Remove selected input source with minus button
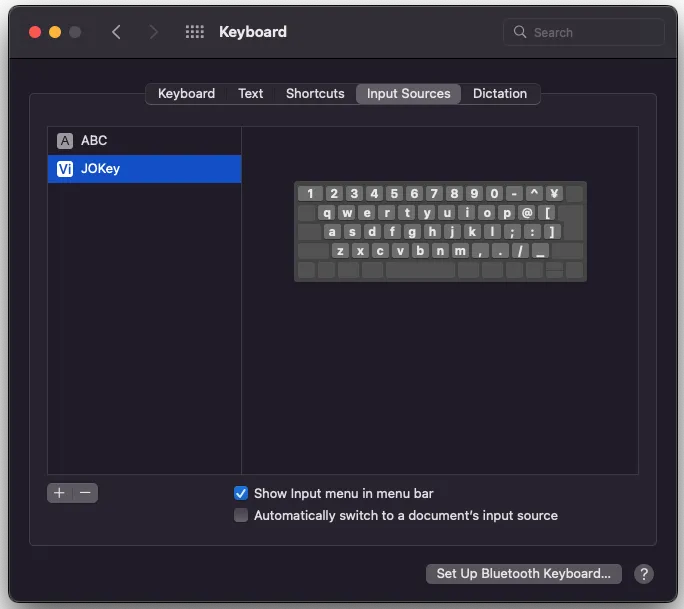 click(x=85, y=493)
